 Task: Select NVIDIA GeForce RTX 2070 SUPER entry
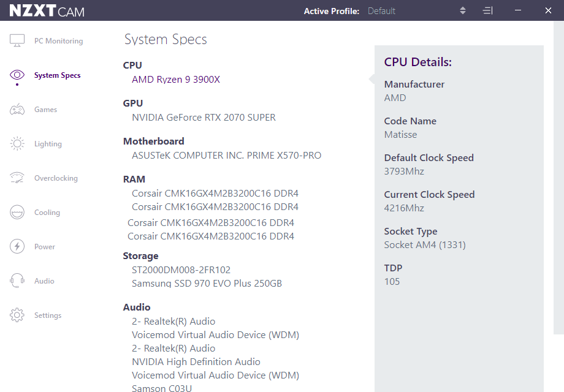pyautogui.click(x=204, y=118)
